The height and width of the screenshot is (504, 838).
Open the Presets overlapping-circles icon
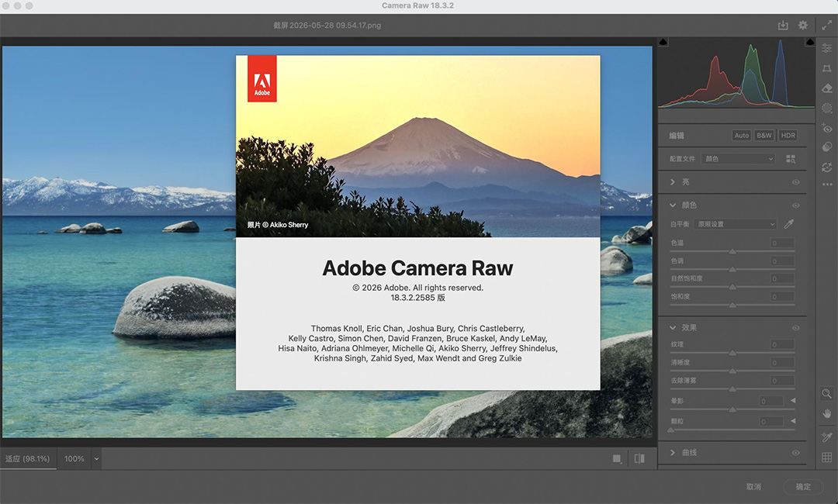coord(827,147)
